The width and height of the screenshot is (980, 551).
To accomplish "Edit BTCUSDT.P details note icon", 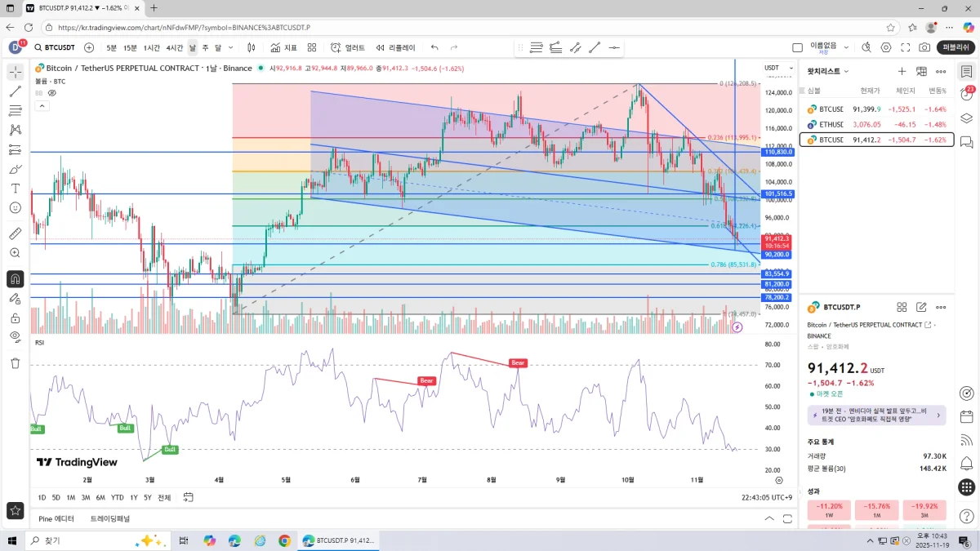I will (921, 307).
